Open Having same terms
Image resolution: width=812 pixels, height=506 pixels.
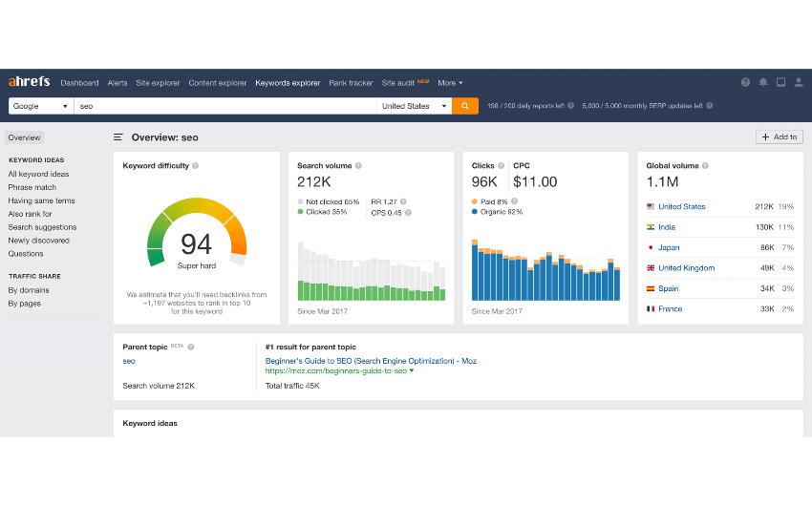pyautogui.click(x=41, y=200)
